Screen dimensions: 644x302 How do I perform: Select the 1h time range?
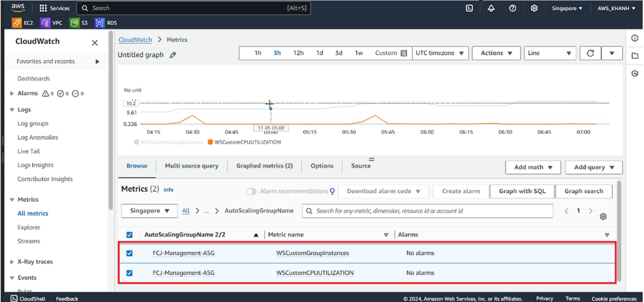pyautogui.click(x=258, y=53)
